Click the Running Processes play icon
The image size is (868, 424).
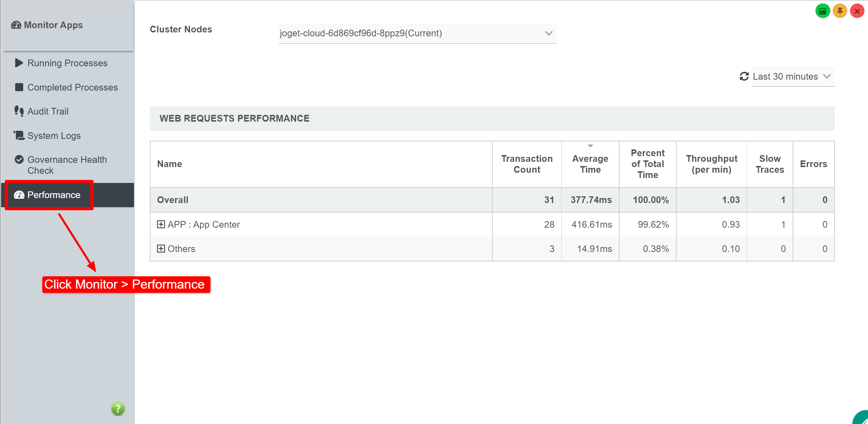(x=19, y=63)
